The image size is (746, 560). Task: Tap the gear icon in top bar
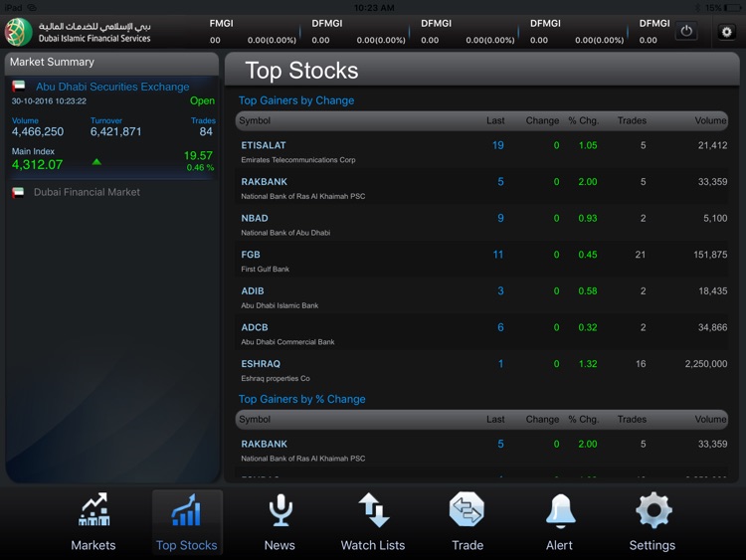(726, 32)
